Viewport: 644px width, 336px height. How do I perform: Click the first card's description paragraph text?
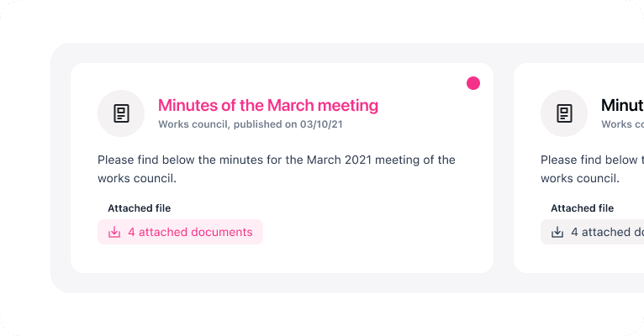276,160
